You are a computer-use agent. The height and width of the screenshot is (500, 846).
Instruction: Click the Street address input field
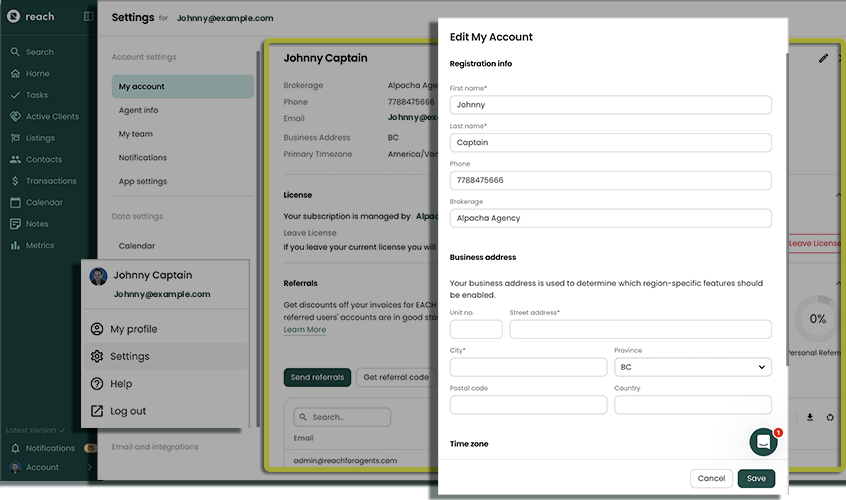[640, 329]
